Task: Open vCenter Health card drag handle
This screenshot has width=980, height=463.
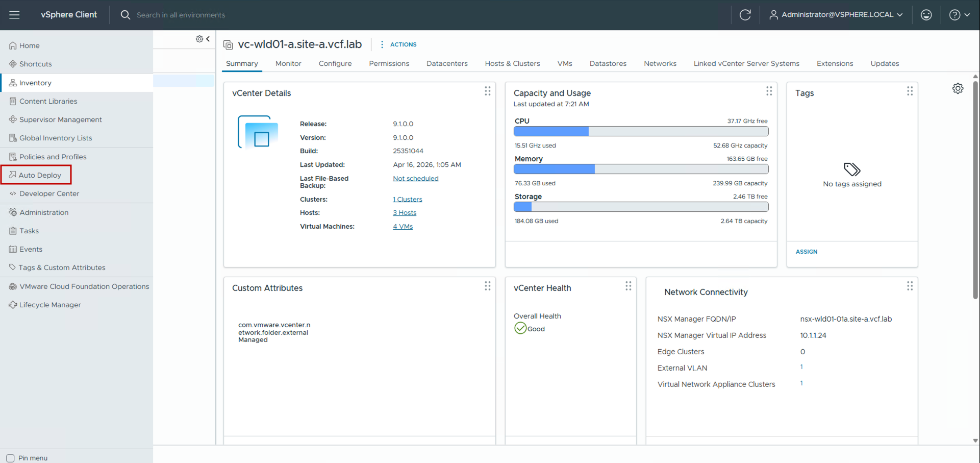Action: (x=628, y=286)
